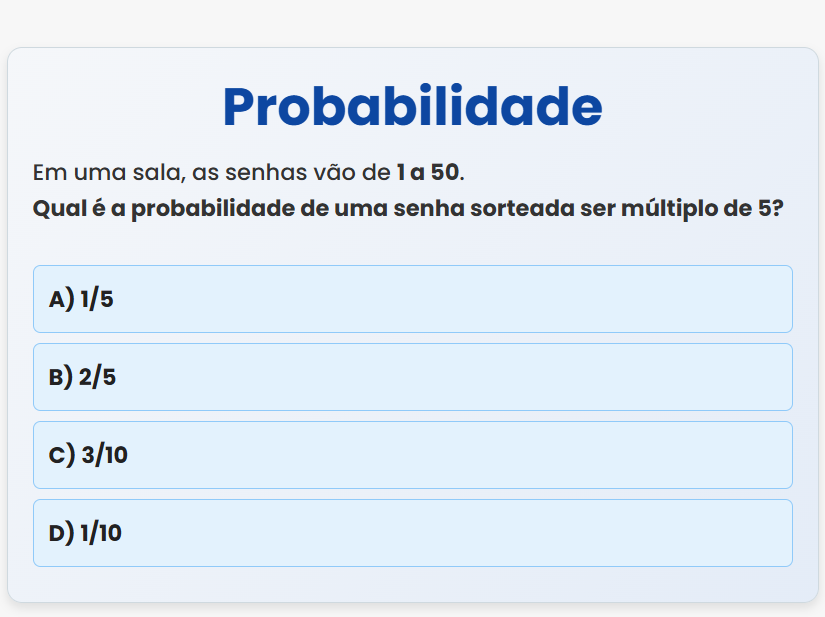Select answer option D) 1/10
The height and width of the screenshot is (617, 825).
tap(412, 533)
